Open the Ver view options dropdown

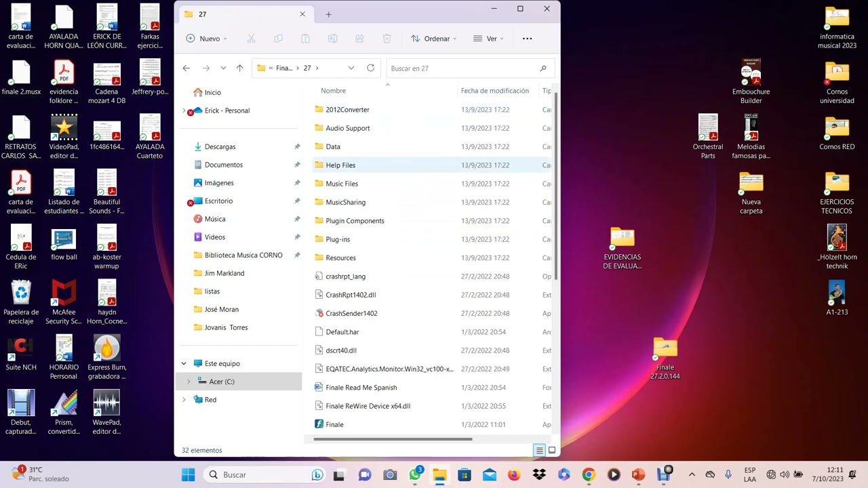tap(489, 39)
